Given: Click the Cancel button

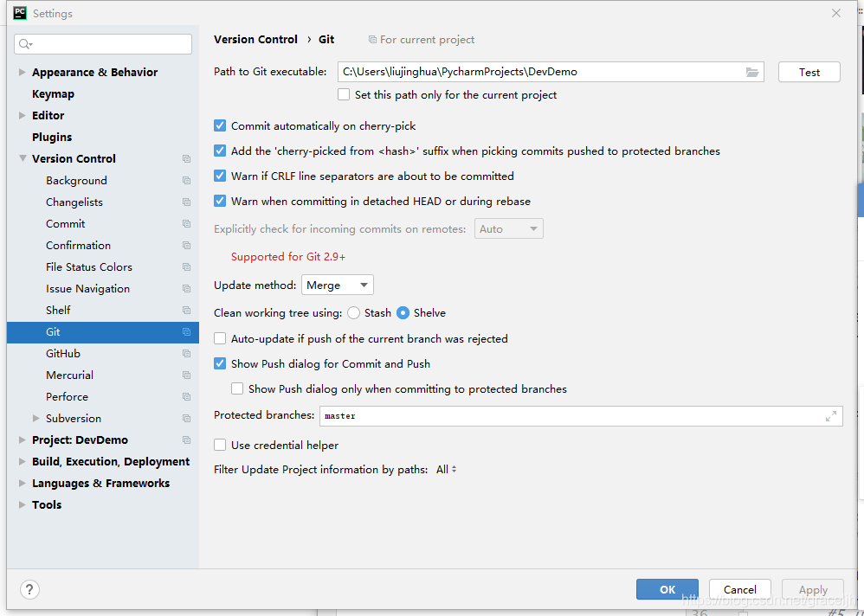Looking at the screenshot, I should 739,589.
